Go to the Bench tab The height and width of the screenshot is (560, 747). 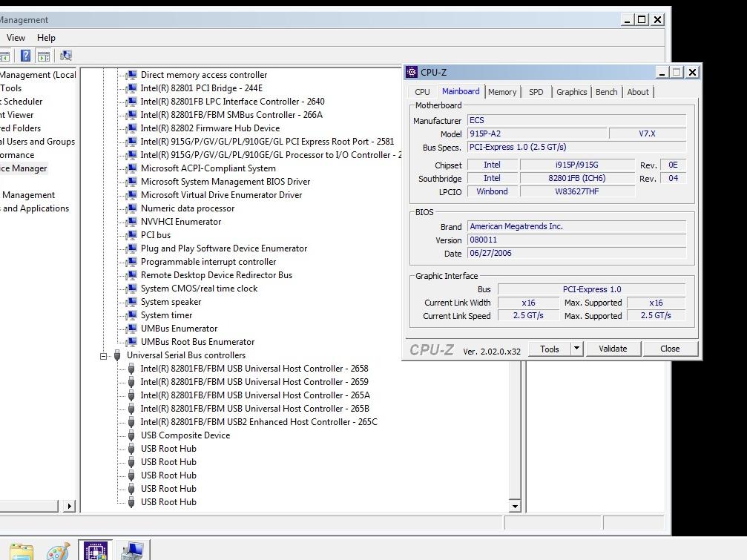(x=607, y=92)
